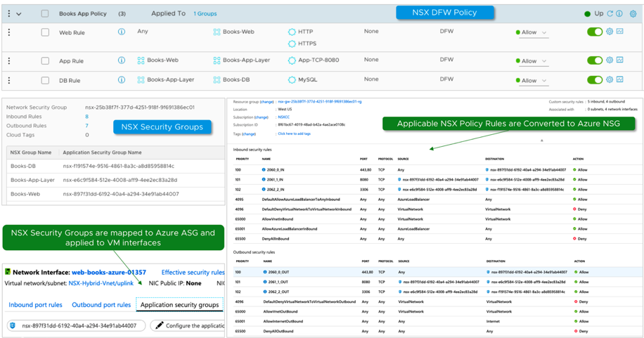The width and height of the screenshot is (644, 338).
Task: Tick the Web Rule checkbox
Action: (x=45, y=32)
